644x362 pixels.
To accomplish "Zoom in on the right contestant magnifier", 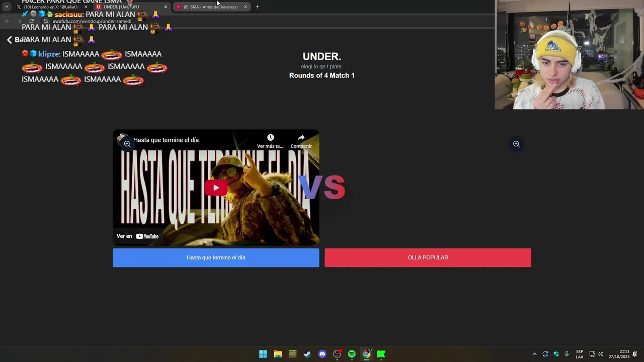I will 516,144.
